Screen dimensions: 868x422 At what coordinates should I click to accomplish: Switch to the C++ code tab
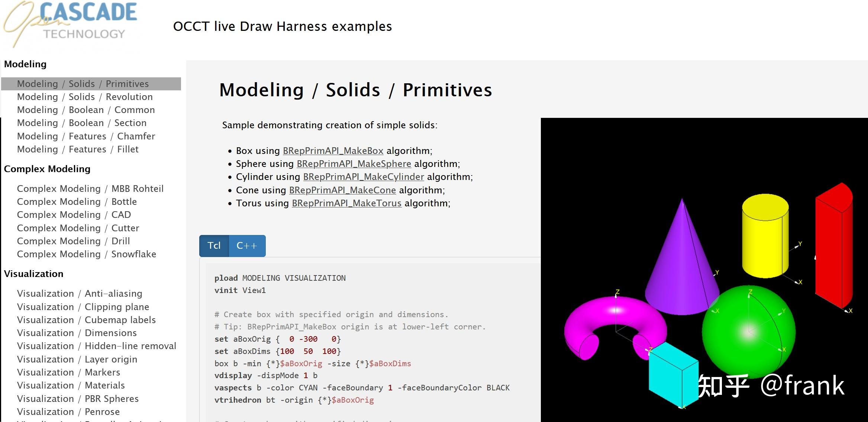[x=247, y=246]
